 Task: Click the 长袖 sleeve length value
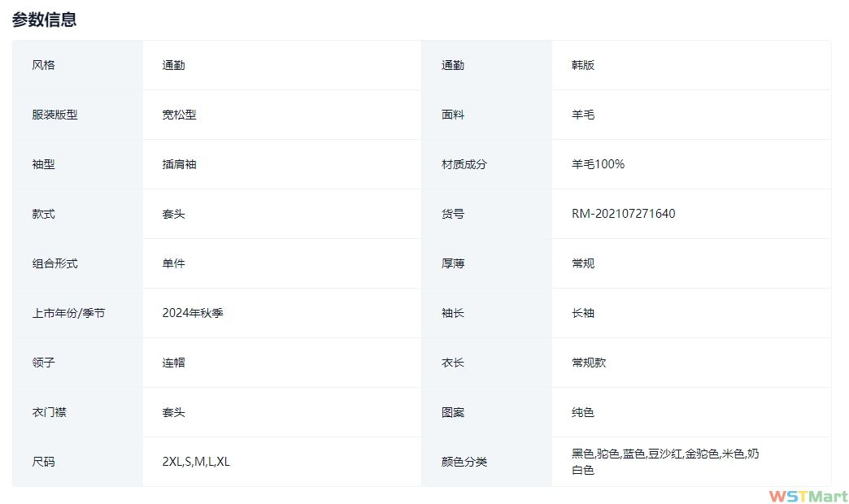tap(583, 313)
